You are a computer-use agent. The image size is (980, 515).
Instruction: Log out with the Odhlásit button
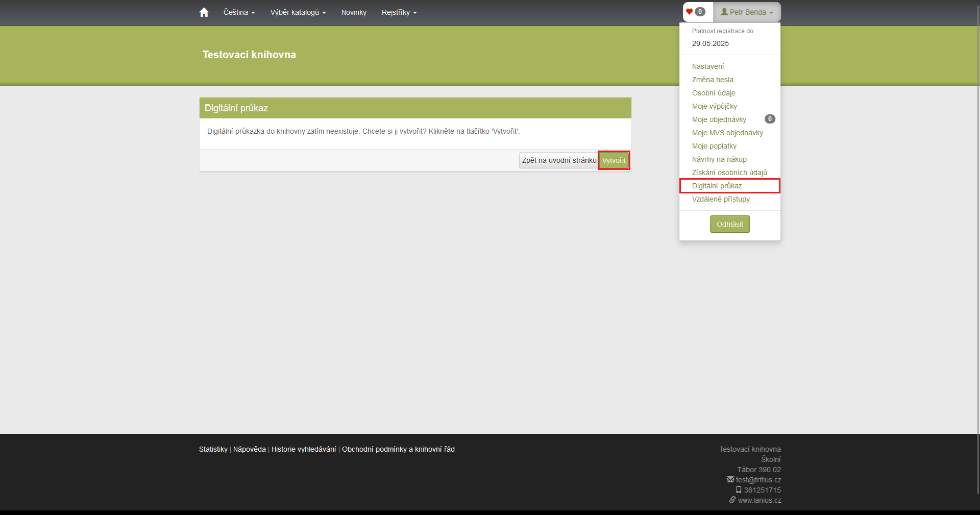(x=729, y=224)
